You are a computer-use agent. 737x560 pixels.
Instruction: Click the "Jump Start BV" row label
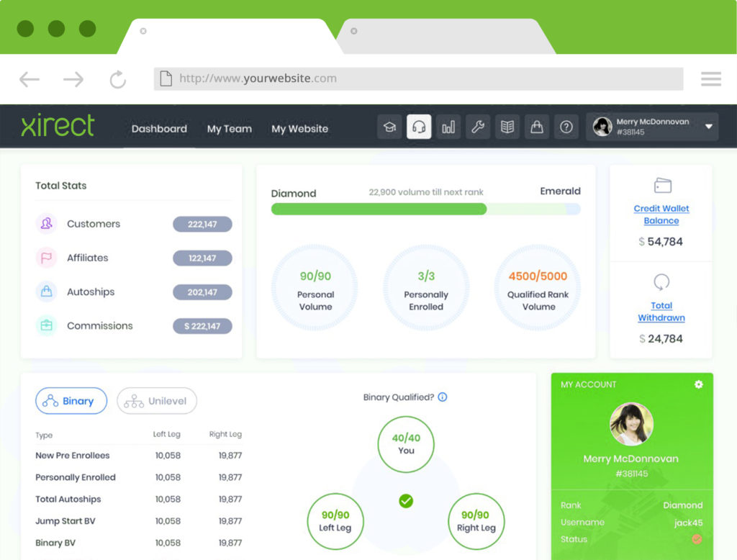(65, 521)
